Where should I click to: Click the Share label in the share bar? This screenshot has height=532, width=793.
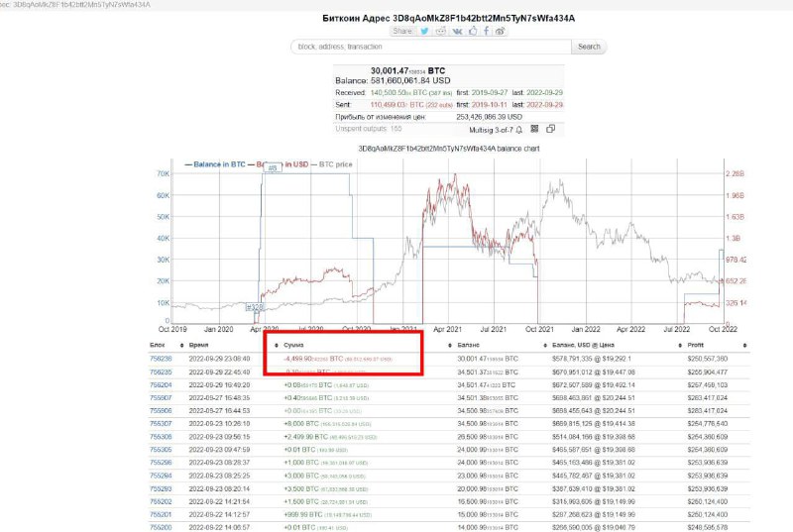point(402,32)
